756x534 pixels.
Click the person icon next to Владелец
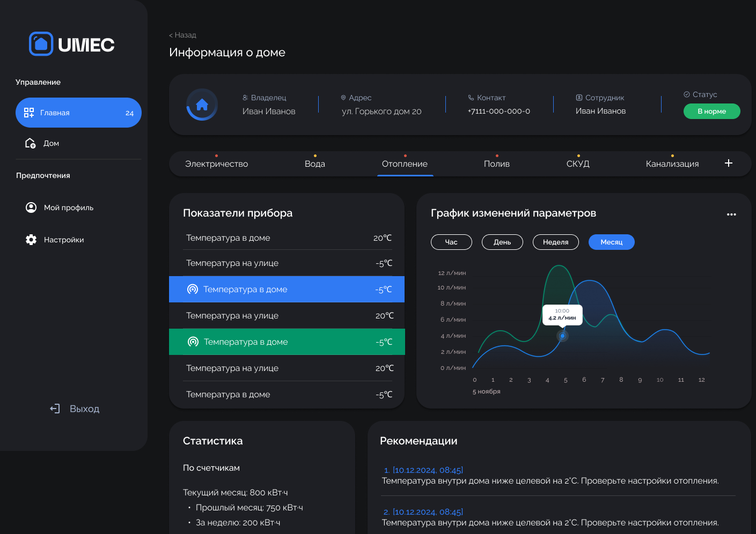click(x=245, y=98)
